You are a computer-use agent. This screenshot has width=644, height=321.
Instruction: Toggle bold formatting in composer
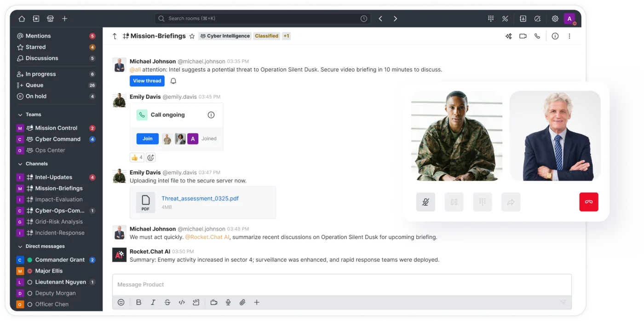pos(138,302)
